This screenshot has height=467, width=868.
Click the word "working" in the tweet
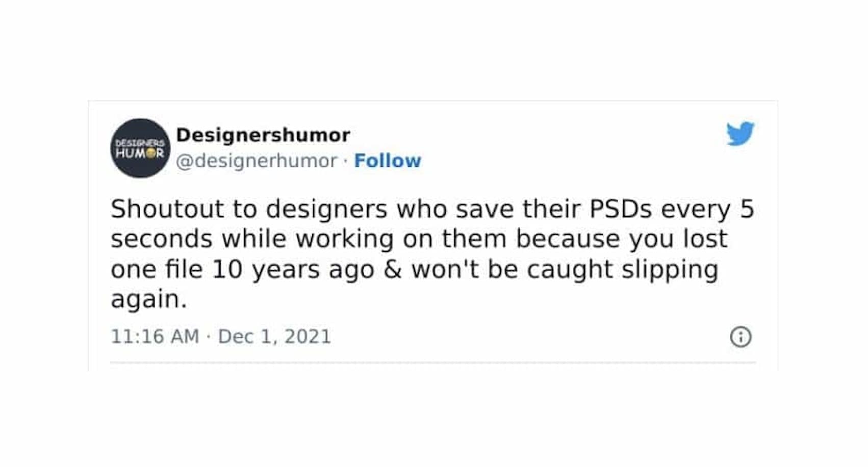tap(344, 239)
